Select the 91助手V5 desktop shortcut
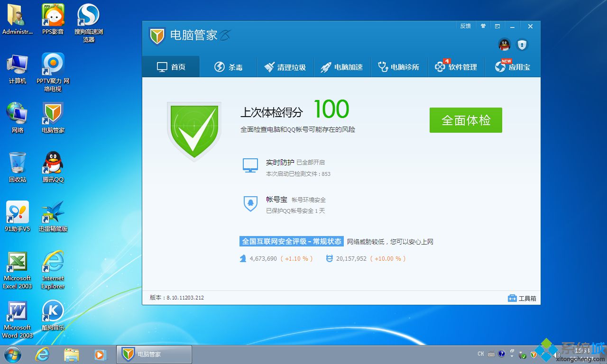Image resolution: width=607 pixels, height=364 pixels. [18, 216]
